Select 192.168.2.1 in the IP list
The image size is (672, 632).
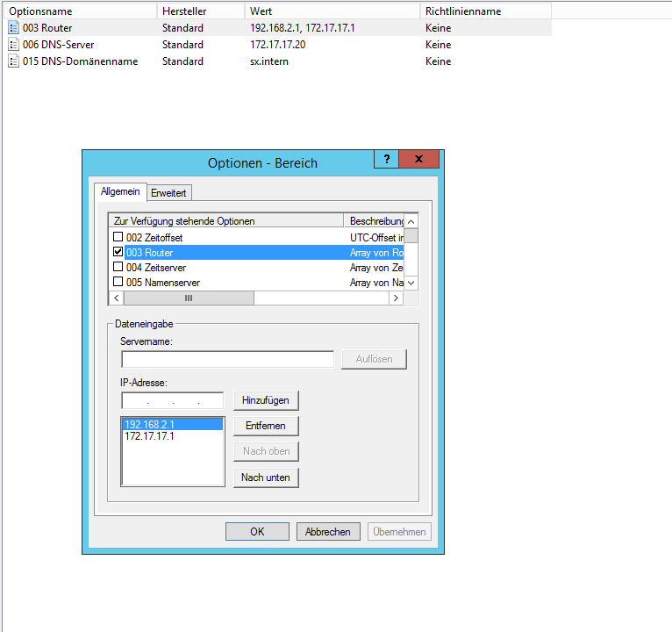pos(173,425)
